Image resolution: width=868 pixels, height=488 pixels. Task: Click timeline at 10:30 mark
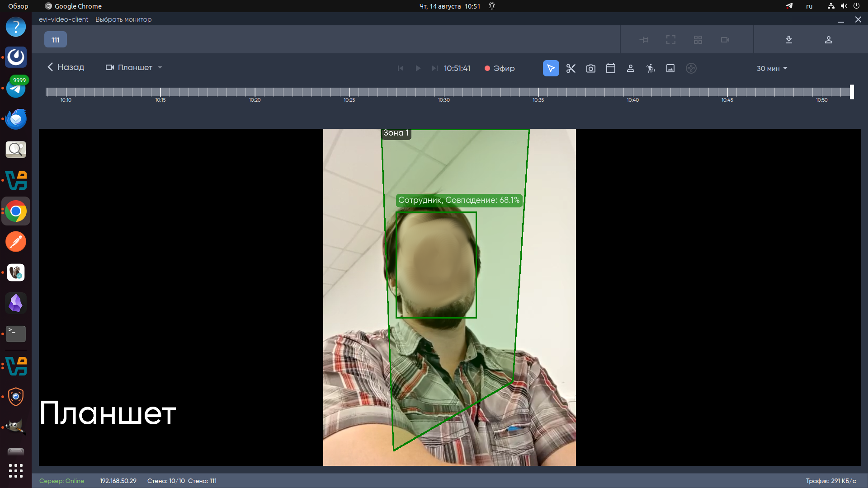point(444,92)
